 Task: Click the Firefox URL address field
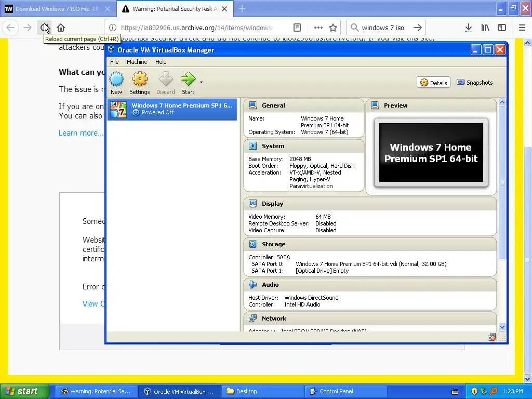pos(197,28)
